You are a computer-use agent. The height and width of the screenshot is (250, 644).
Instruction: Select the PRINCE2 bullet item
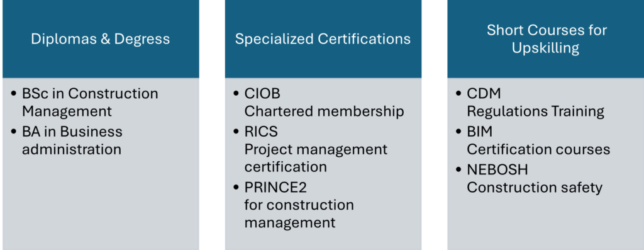point(275,188)
